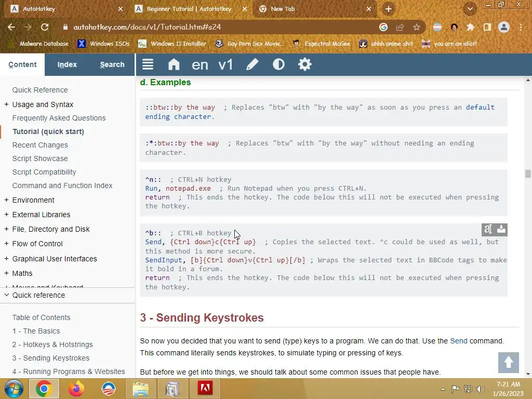
Task: Open a new browser tab with plus button
Action: click(x=389, y=9)
